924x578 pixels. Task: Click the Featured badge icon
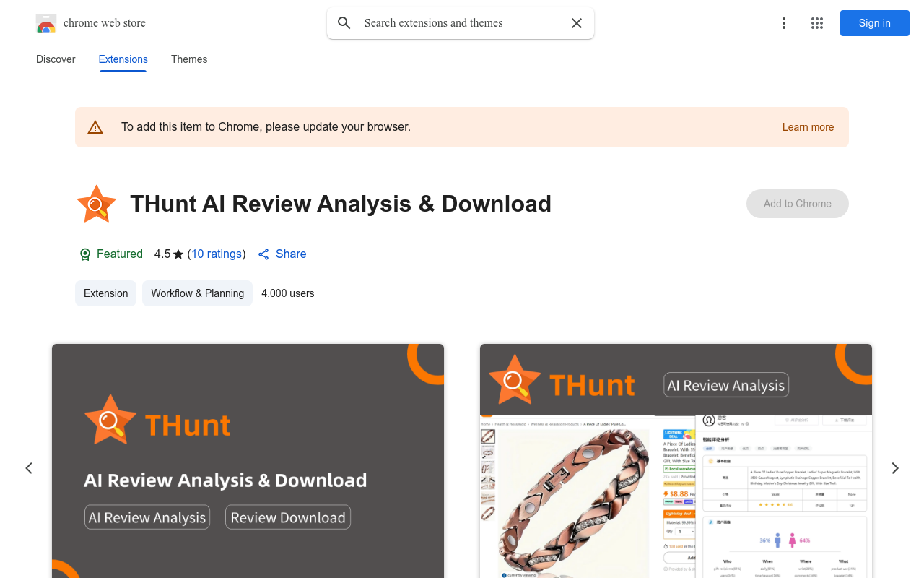(85, 254)
